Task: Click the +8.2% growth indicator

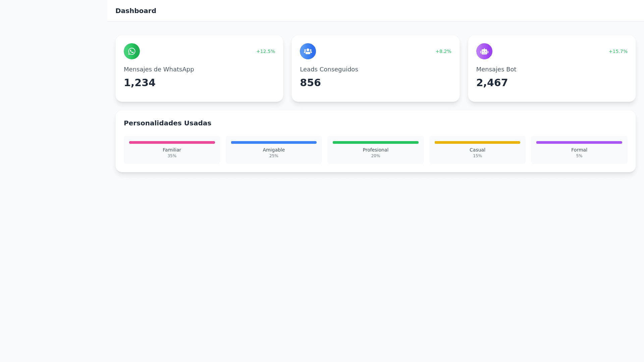Action: [443, 51]
